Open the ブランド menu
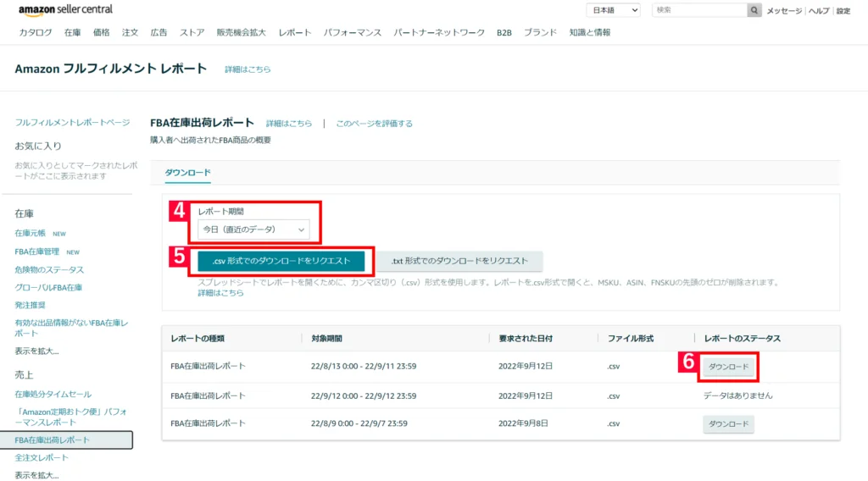Viewport: 868px width, 481px height. point(540,33)
